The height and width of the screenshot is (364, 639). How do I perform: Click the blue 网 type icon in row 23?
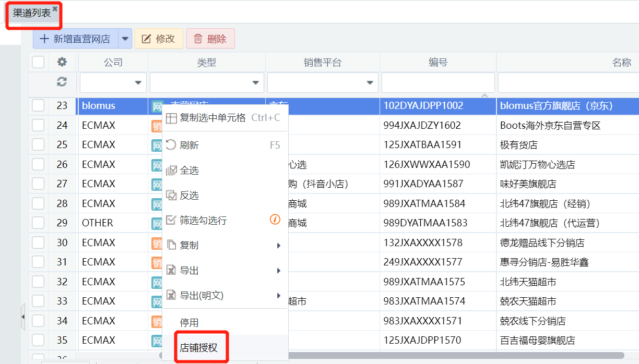(157, 106)
